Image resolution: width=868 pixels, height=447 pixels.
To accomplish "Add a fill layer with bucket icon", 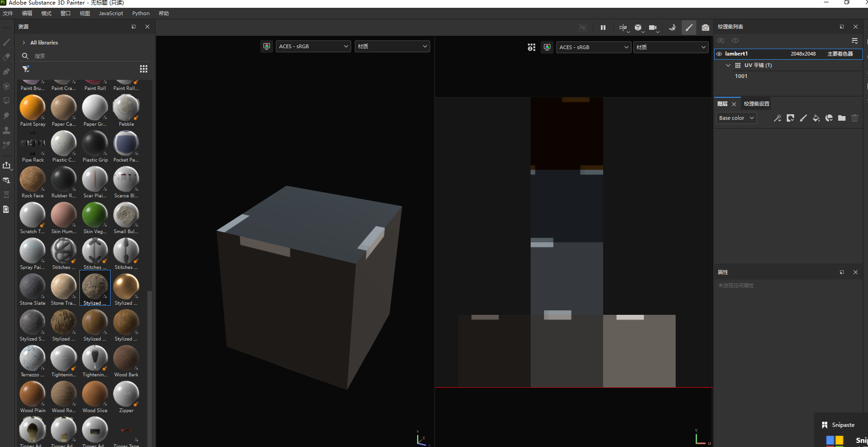I will (x=816, y=118).
